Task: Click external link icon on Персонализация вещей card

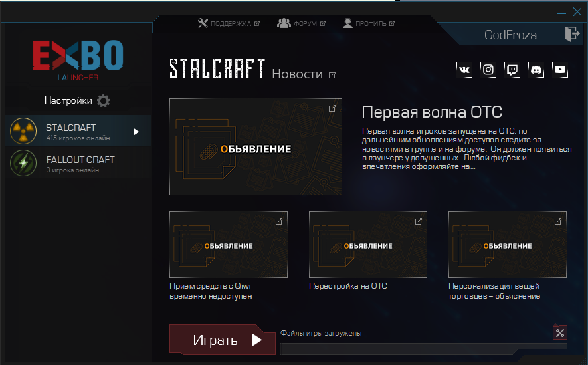Action: click(558, 221)
